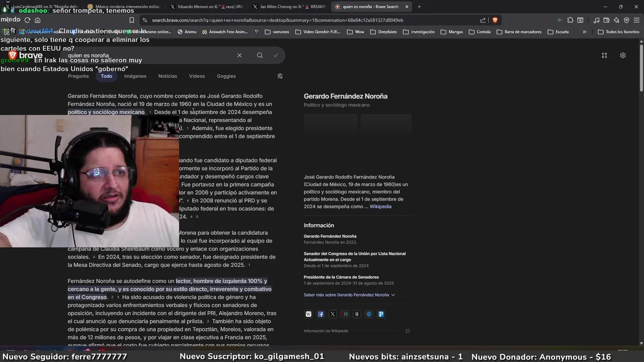Screen dimensions: 644x362
Task: Expand Saber más sobre Gerardo Fernández Noroña
Action: [x=349, y=295]
